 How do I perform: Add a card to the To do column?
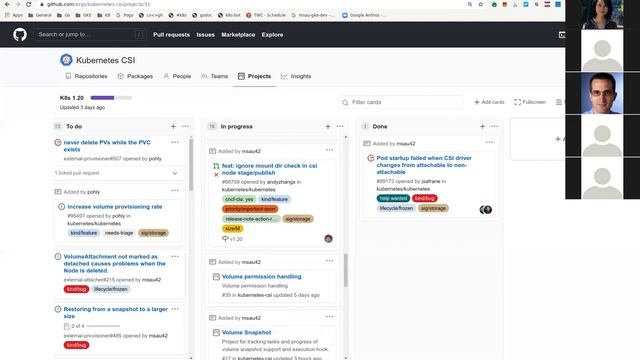[173, 127]
